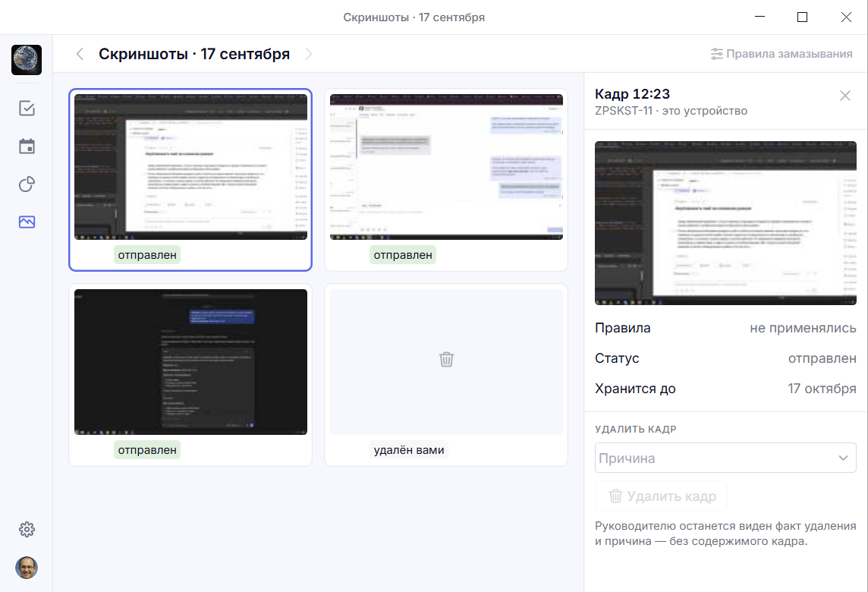
Task: Click отправлен label under second screenshot
Action: (x=402, y=255)
